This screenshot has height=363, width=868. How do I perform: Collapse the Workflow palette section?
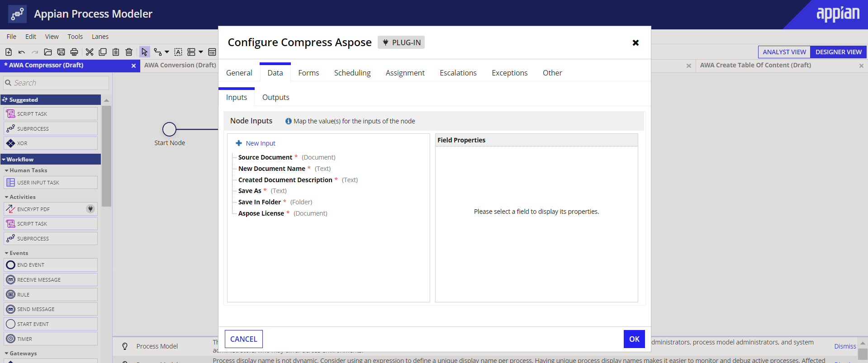tap(4, 160)
